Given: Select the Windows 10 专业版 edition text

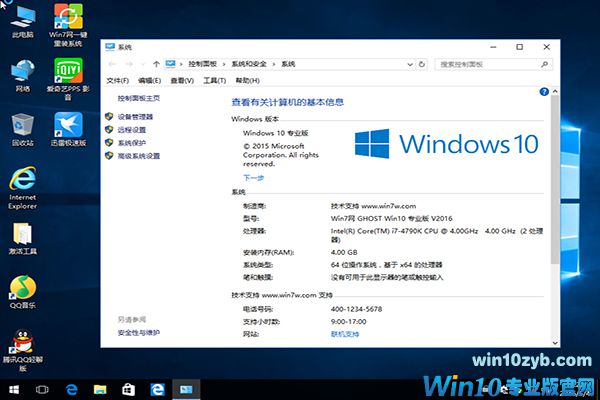Looking at the screenshot, I should pyautogui.click(x=276, y=133).
